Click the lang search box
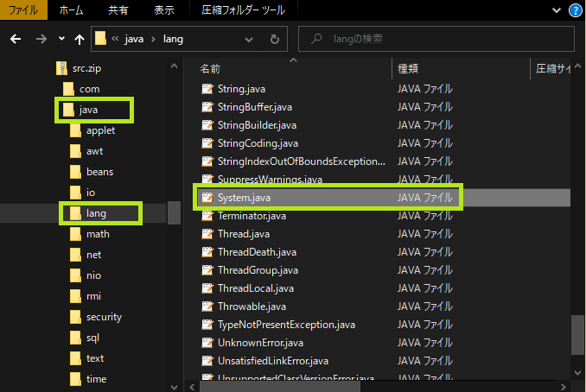The image size is (586, 392). [436, 39]
